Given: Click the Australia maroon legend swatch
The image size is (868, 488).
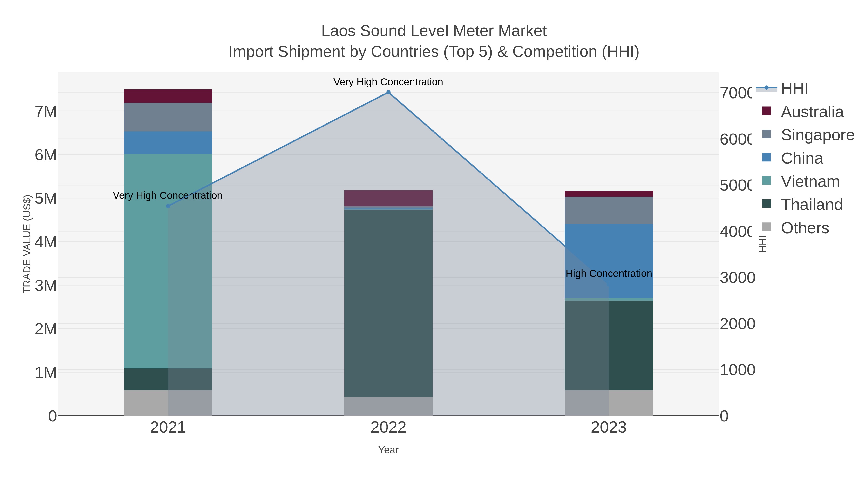Looking at the screenshot, I should pos(766,111).
